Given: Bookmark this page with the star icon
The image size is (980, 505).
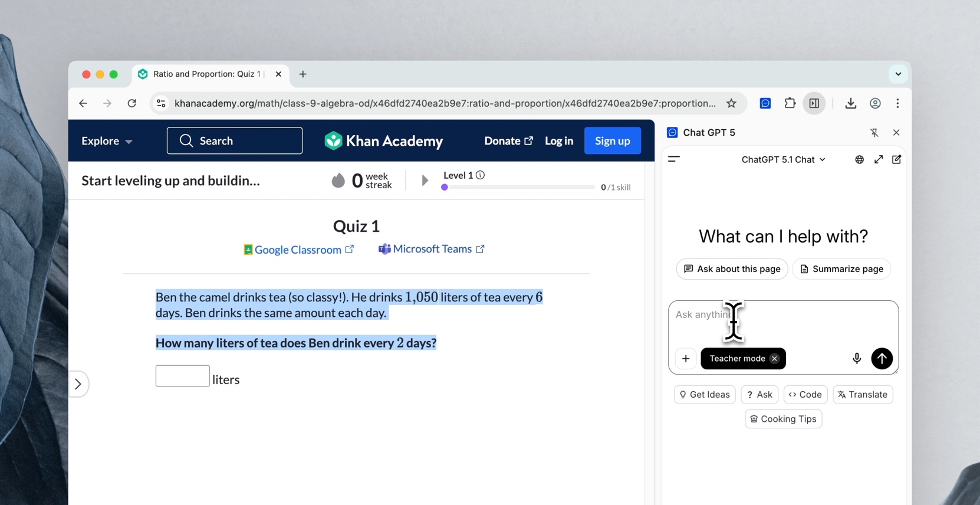Looking at the screenshot, I should (x=731, y=103).
